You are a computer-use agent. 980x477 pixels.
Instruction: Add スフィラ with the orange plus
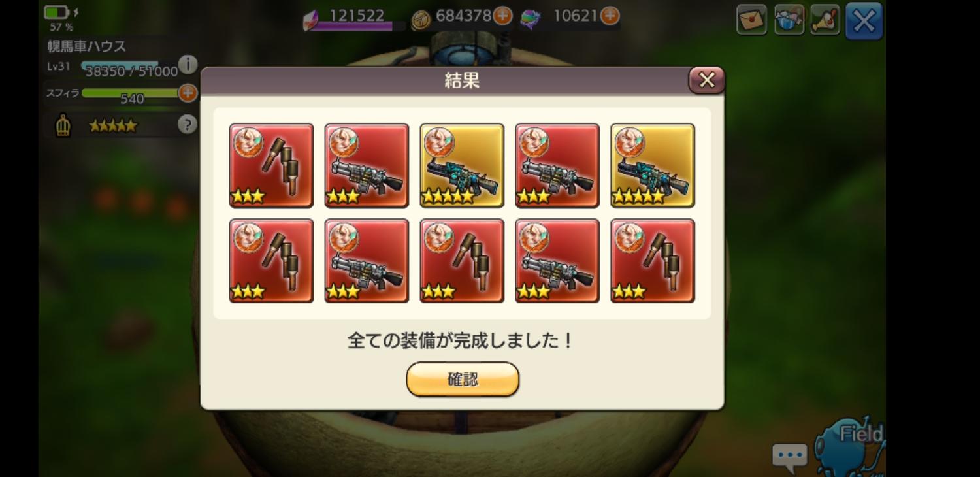[x=188, y=93]
